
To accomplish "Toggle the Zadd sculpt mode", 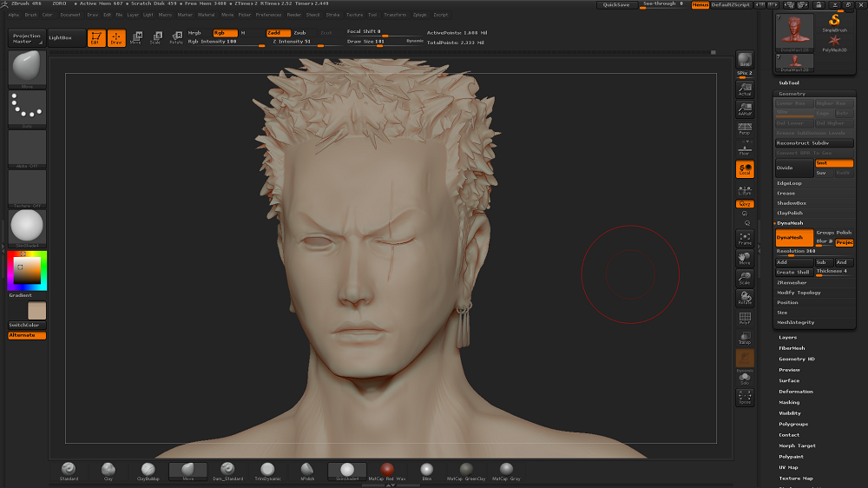I will [x=278, y=33].
